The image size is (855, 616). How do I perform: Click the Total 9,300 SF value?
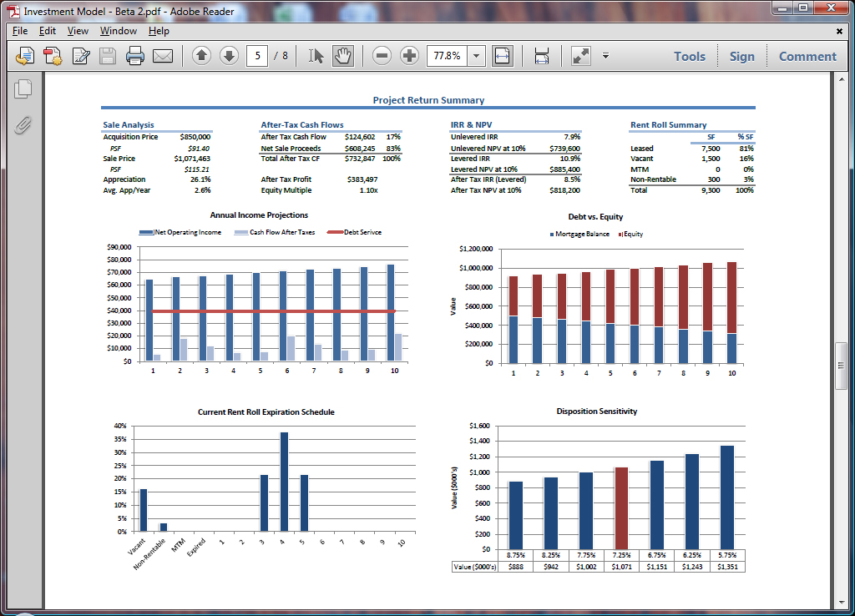pos(711,190)
